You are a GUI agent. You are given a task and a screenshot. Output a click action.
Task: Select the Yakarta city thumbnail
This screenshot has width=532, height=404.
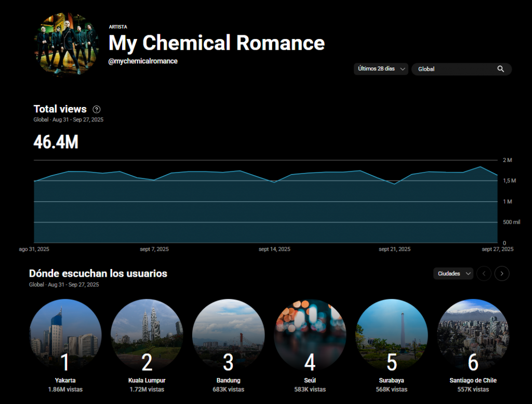coord(65,335)
